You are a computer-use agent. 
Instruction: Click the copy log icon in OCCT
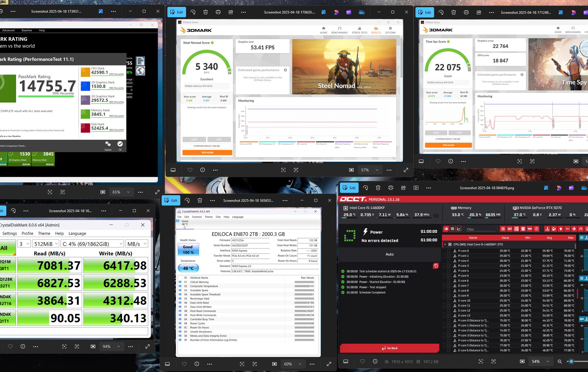436,266
